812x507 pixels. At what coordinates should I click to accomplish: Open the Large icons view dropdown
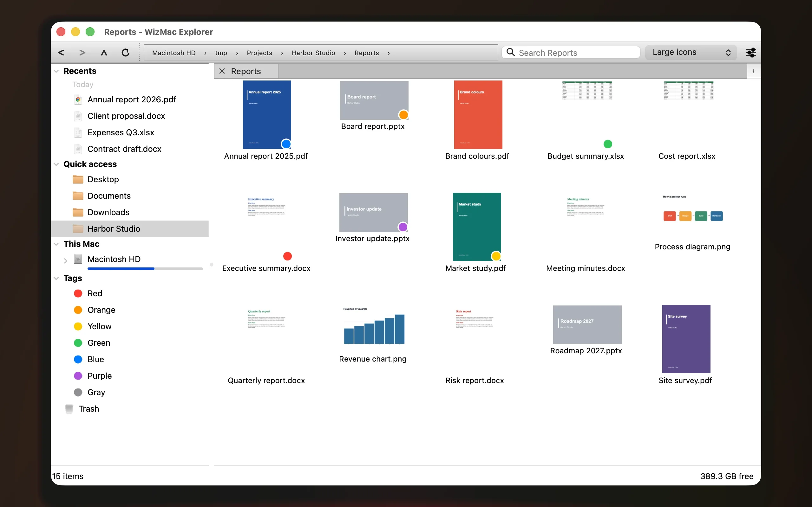(691, 53)
